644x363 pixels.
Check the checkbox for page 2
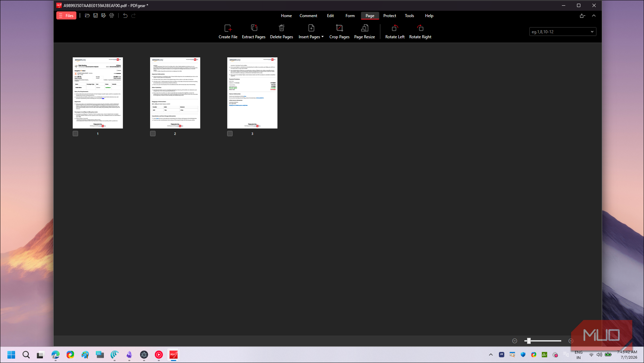pyautogui.click(x=153, y=134)
